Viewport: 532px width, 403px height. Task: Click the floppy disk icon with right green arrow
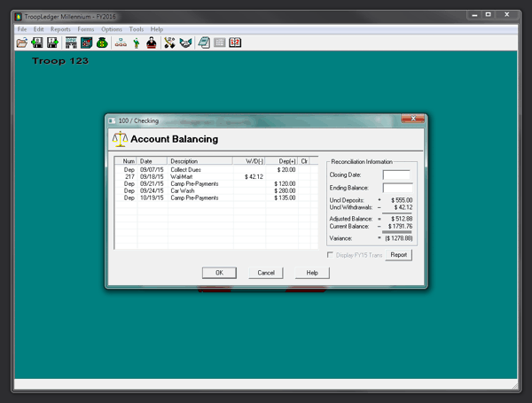point(52,43)
